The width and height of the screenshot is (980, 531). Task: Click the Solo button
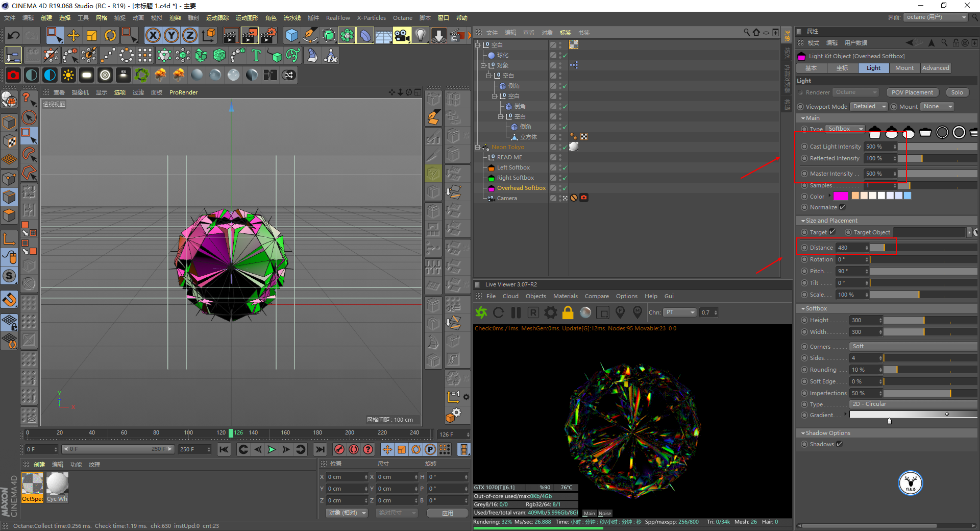tap(957, 92)
